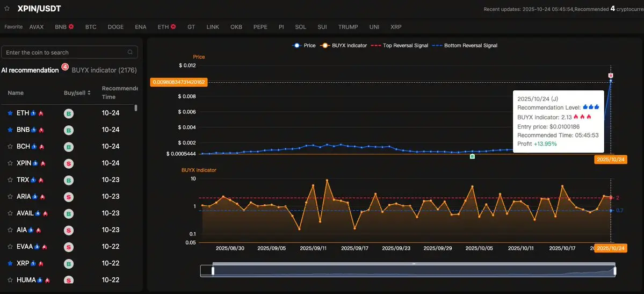Star the BCH coin as favorite
Image resolution: width=644 pixels, height=294 pixels.
(x=10, y=147)
